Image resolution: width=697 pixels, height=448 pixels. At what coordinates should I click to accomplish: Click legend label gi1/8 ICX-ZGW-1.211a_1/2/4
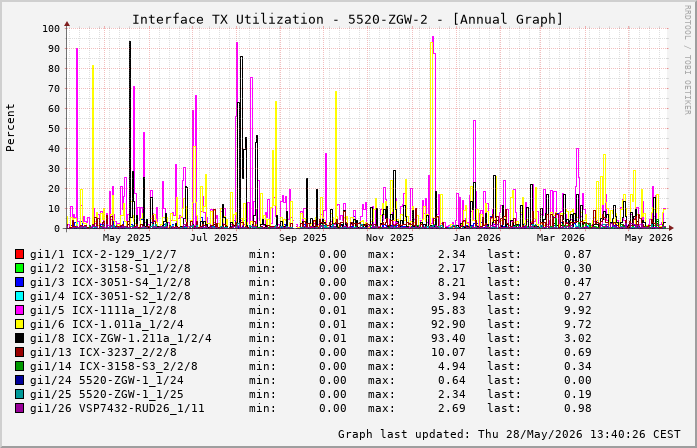(121, 338)
